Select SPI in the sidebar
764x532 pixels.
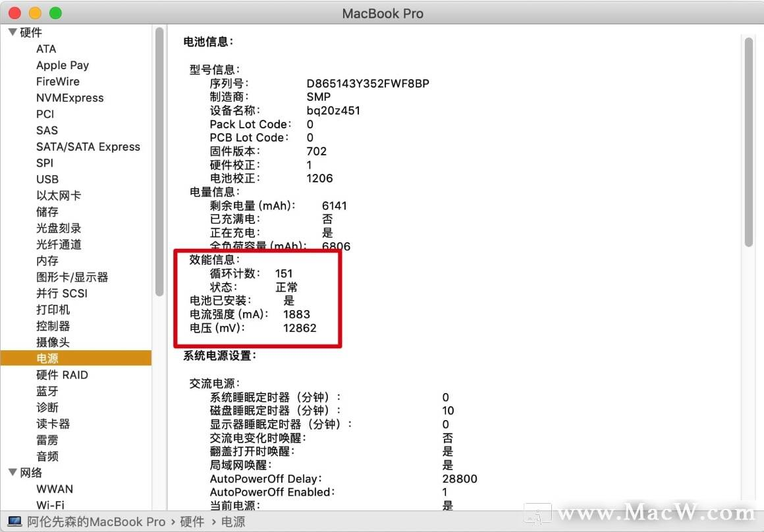(44, 163)
